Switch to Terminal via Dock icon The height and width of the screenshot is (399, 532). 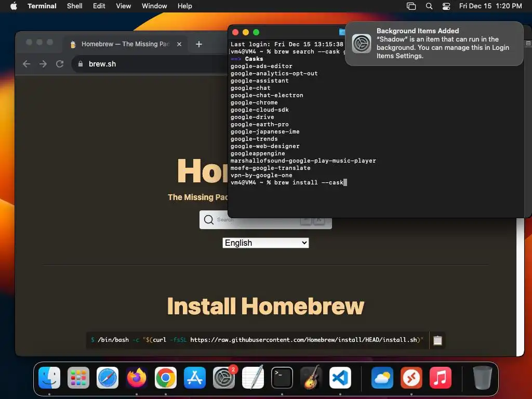coord(282,378)
